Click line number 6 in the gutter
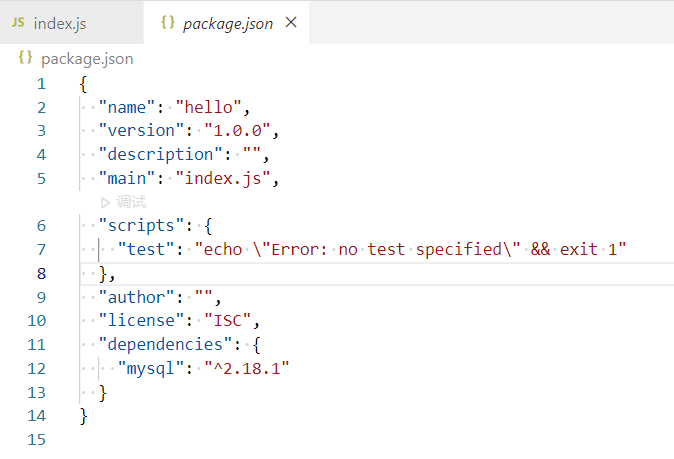 click(41, 226)
